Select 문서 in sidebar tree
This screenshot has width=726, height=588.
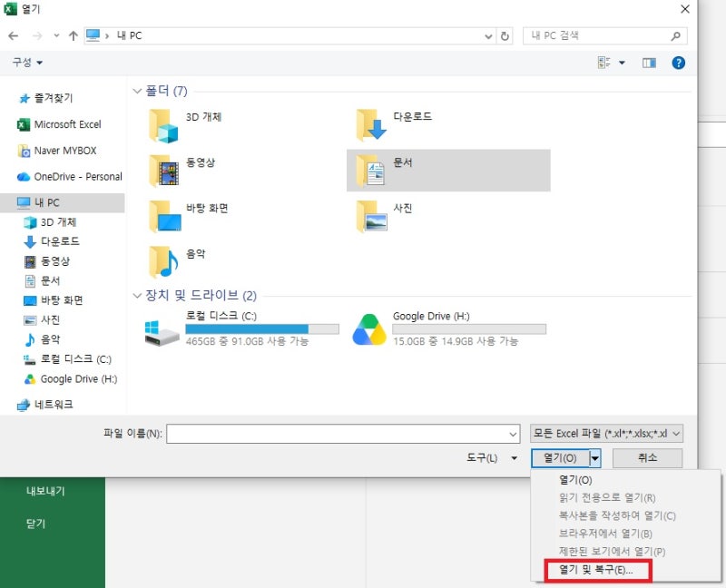click(x=42, y=280)
